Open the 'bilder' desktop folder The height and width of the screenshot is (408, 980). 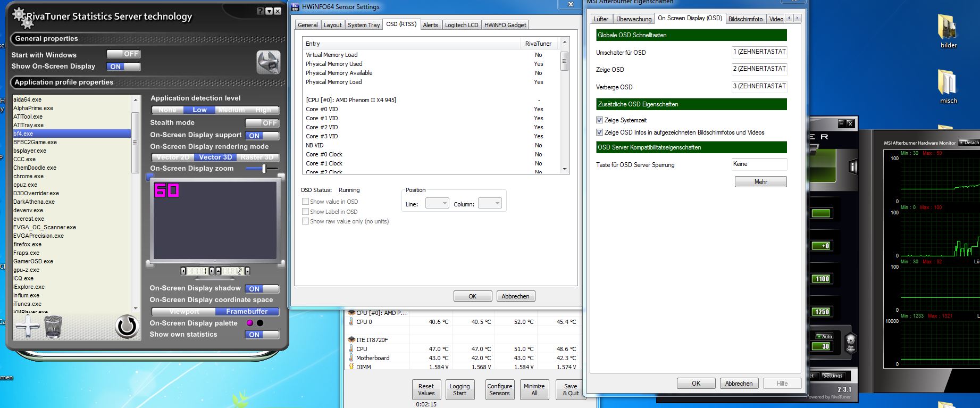[948, 31]
